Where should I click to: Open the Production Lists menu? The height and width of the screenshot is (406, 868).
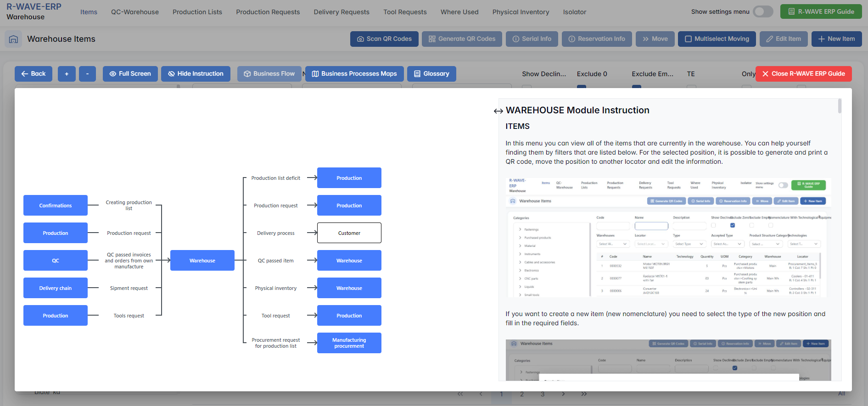coord(197,12)
